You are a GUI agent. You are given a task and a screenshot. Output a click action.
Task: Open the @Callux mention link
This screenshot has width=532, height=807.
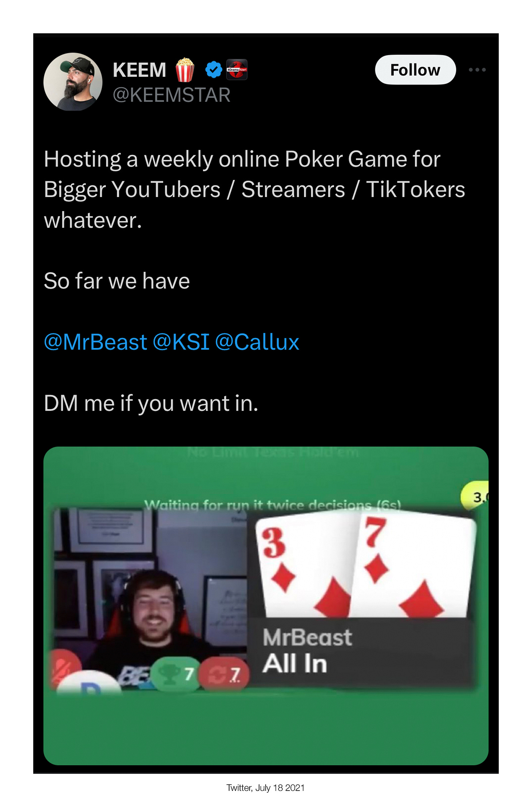click(x=257, y=343)
